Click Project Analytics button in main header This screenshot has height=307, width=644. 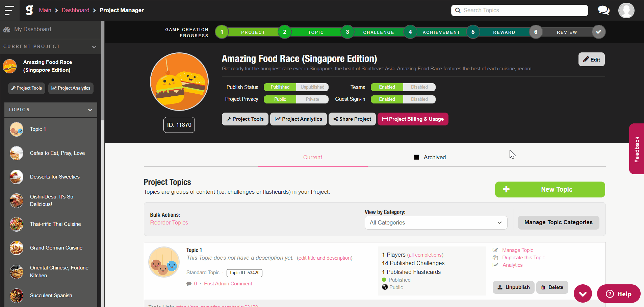coord(299,119)
